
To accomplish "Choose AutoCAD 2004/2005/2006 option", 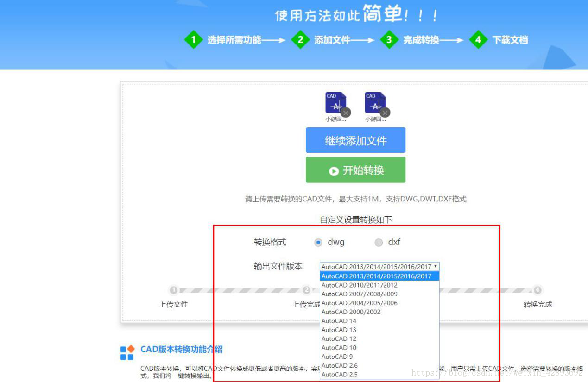I will 379,303.
